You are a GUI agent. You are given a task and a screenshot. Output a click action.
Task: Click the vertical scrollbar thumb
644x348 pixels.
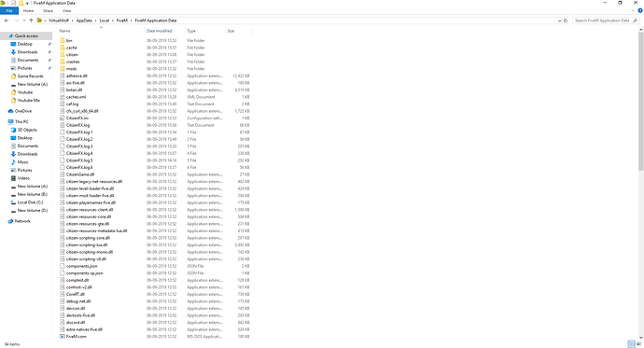pos(640,102)
